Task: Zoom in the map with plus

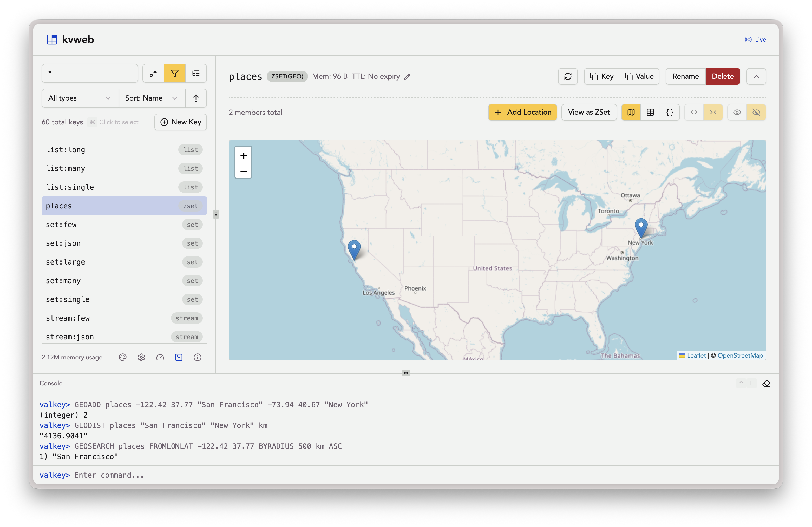Action: [x=243, y=156]
